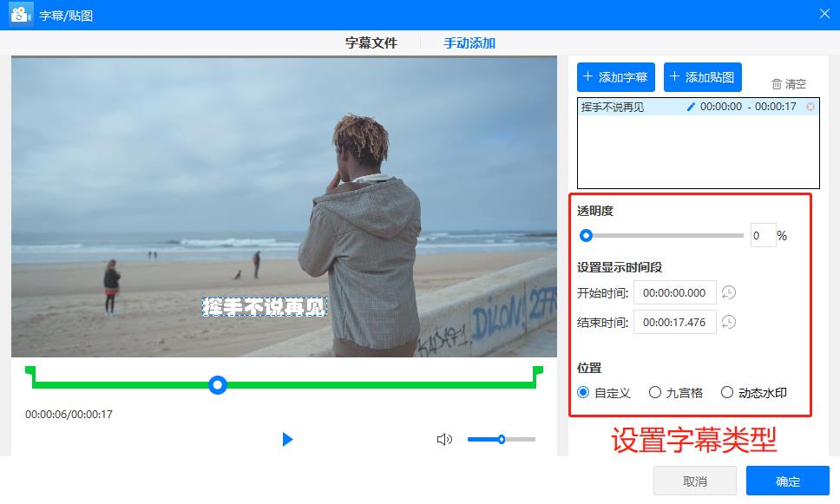This screenshot has height=504, width=840.
Task: Switch to the 字幕文件 tab
Action: [371, 43]
